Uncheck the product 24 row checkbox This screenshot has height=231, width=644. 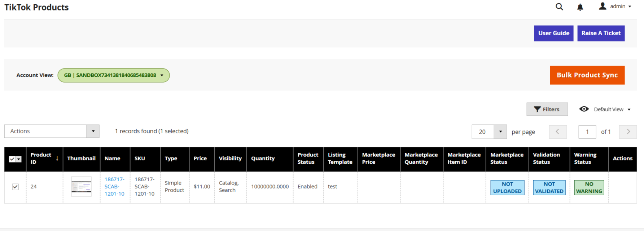pos(15,187)
